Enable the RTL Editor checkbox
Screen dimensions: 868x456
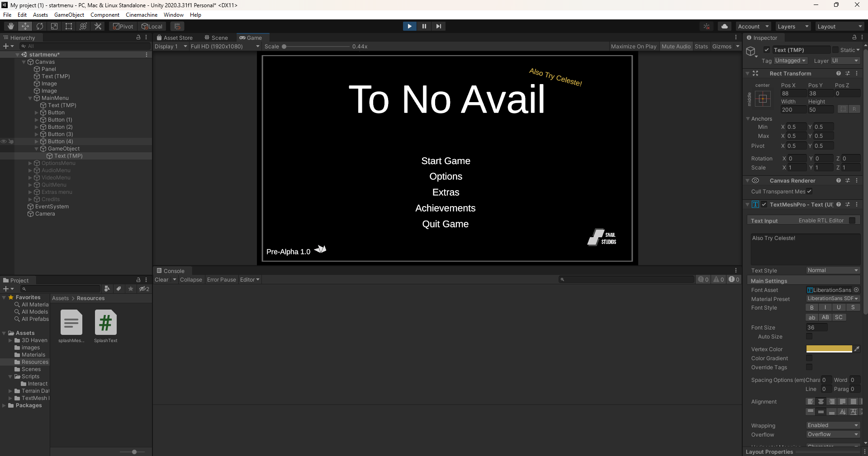click(x=852, y=221)
